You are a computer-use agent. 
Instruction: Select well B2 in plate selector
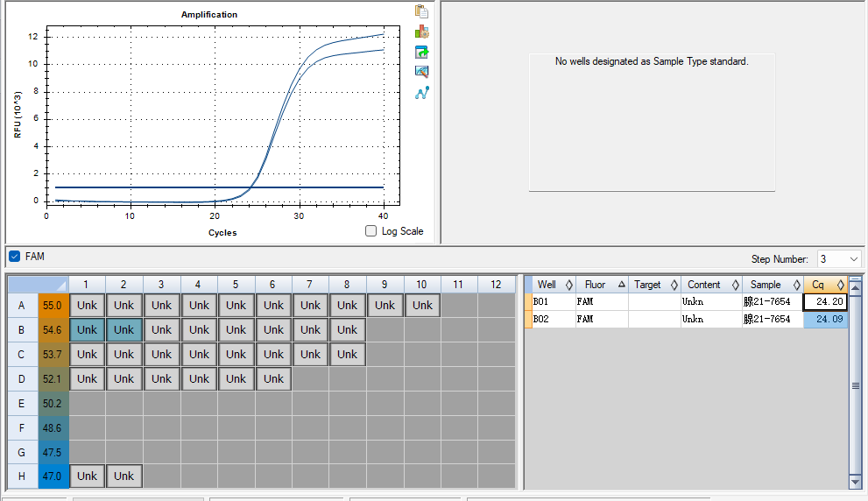coord(124,330)
